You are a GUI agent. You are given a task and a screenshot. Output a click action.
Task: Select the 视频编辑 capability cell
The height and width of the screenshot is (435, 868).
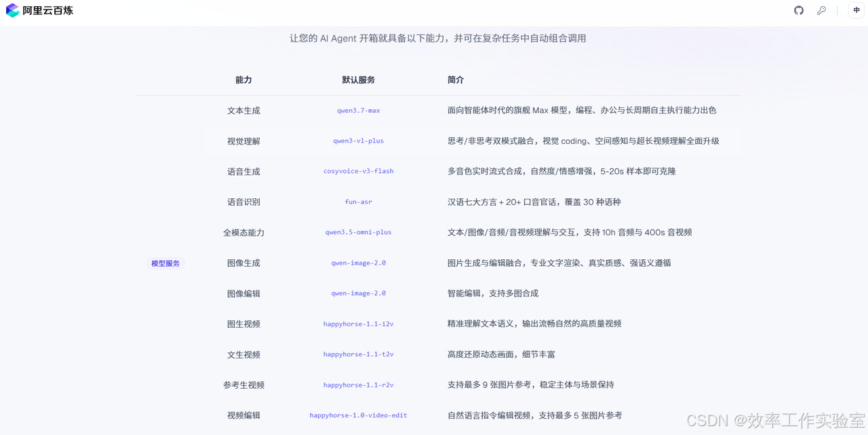pyautogui.click(x=243, y=415)
